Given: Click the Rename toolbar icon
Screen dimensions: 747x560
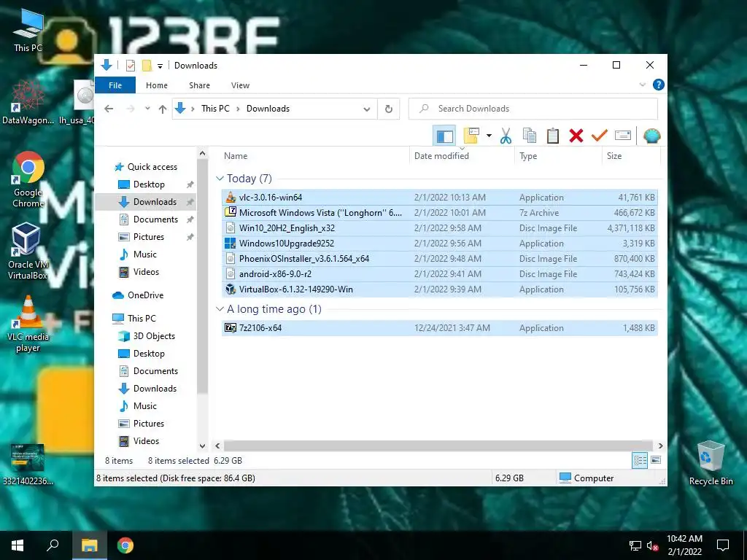Looking at the screenshot, I should pos(623,136).
